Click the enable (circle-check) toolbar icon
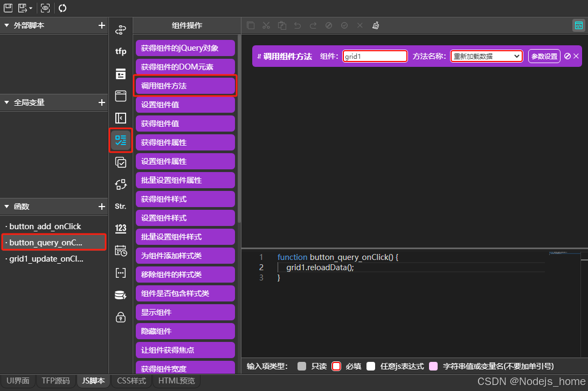Screen dimensions: 588x391 344,25
